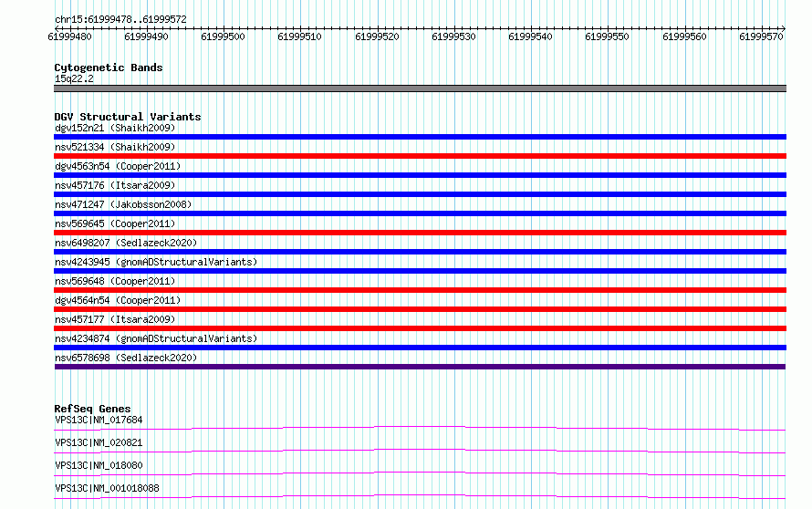Image resolution: width=812 pixels, height=509 pixels.
Task: Click the dgv152n21 (Shaikh2009) variant label
Action: 115,128
